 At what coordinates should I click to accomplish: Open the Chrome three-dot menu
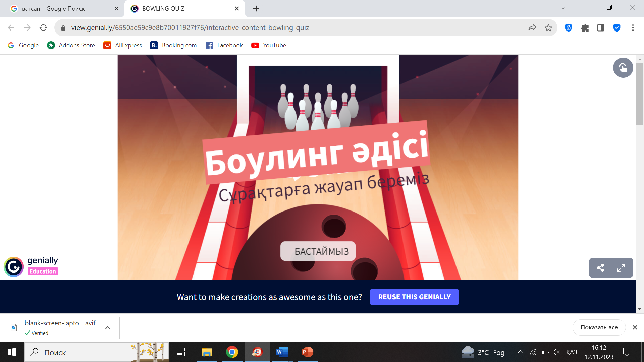coord(633,28)
